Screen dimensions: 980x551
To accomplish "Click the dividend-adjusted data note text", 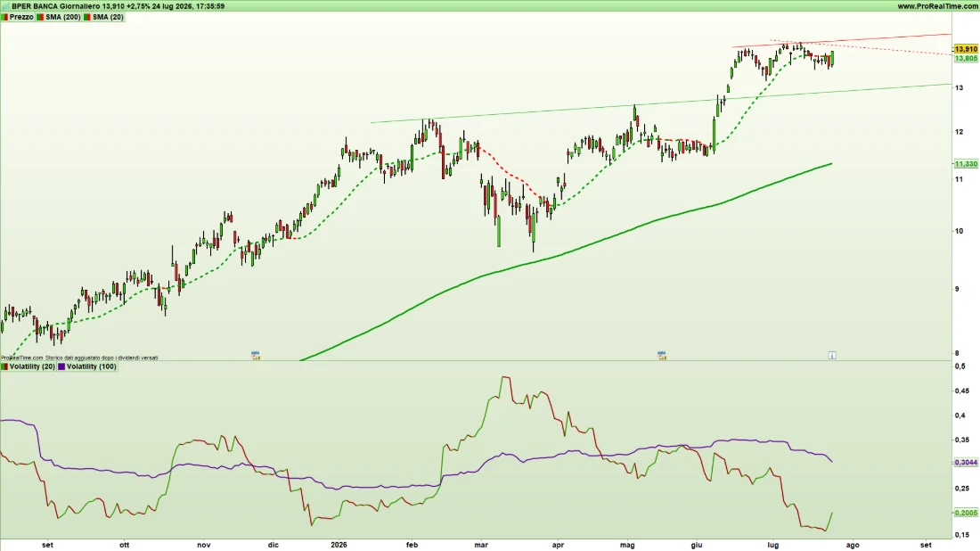I will 79,358.
